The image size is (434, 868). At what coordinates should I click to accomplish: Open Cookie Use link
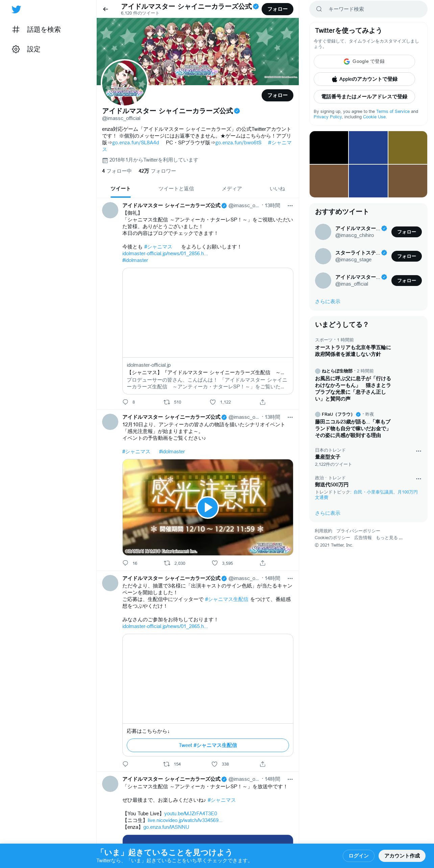point(374,117)
